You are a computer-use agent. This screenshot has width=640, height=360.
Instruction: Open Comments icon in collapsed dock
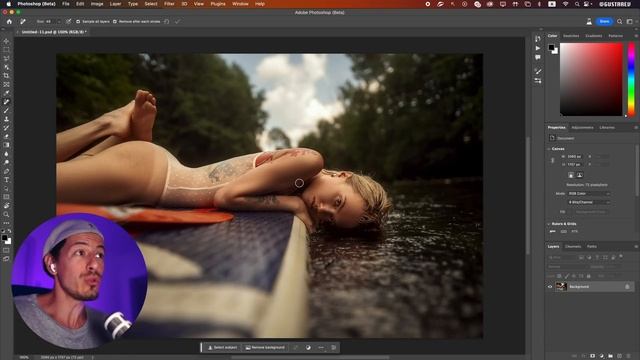(538, 58)
